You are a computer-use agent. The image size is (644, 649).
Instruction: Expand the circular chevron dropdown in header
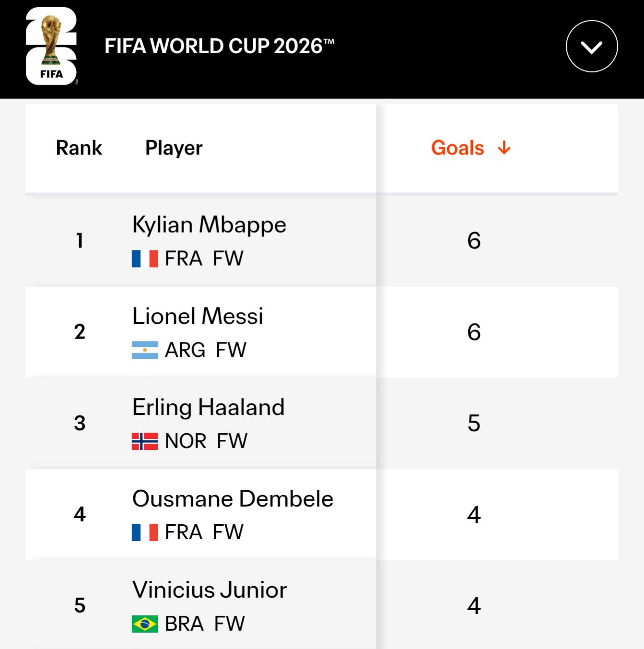click(x=592, y=47)
